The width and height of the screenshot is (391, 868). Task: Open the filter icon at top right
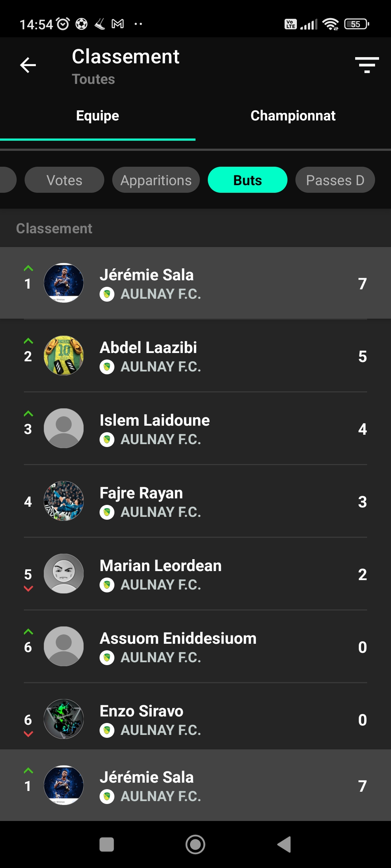pyautogui.click(x=367, y=65)
